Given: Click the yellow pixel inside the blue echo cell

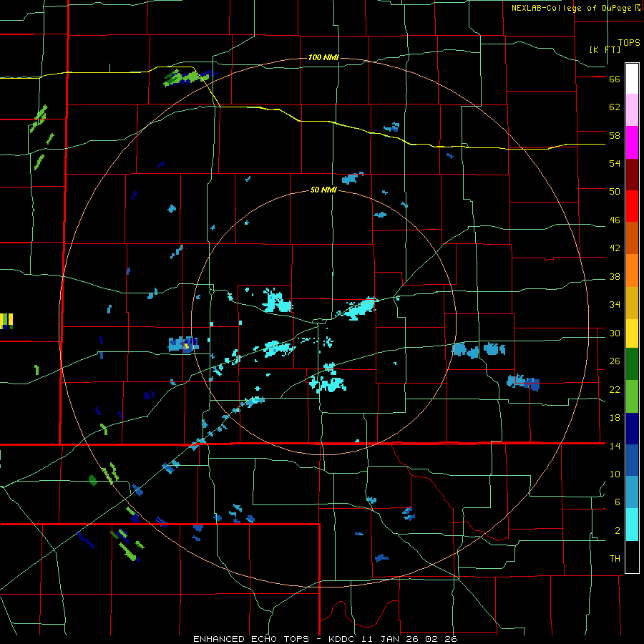Looking at the screenshot, I should tap(187, 346).
